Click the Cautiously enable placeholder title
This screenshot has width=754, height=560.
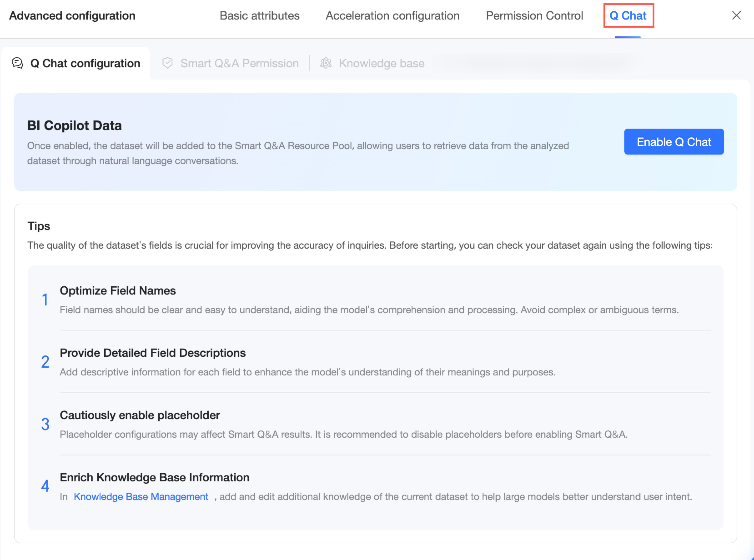[x=140, y=415]
